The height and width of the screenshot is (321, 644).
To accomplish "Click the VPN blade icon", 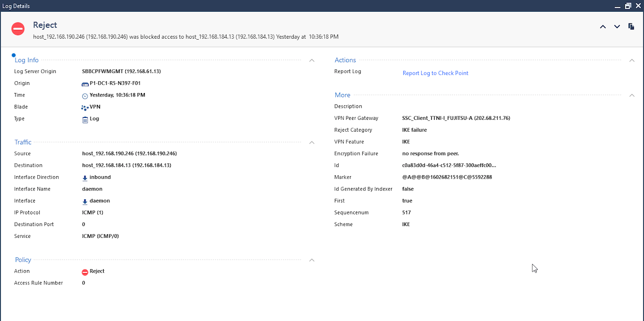I will coord(85,107).
